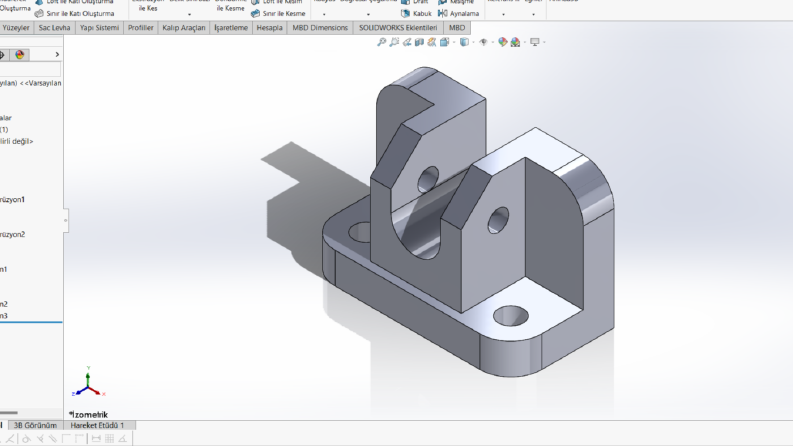The height and width of the screenshot is (446, 793).
Task: Click the horizontal dimension icon in bottom toolbar
Action: click(96, 439)
